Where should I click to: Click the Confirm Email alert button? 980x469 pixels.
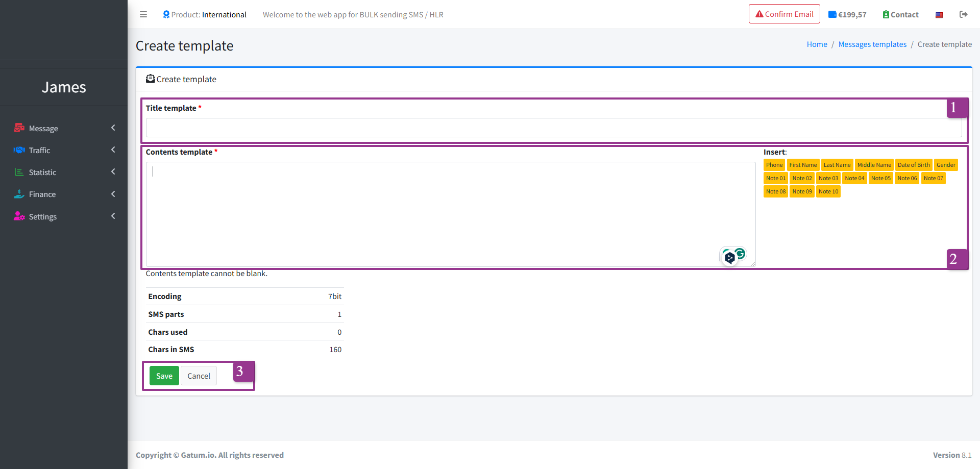[x=784, y=14]
